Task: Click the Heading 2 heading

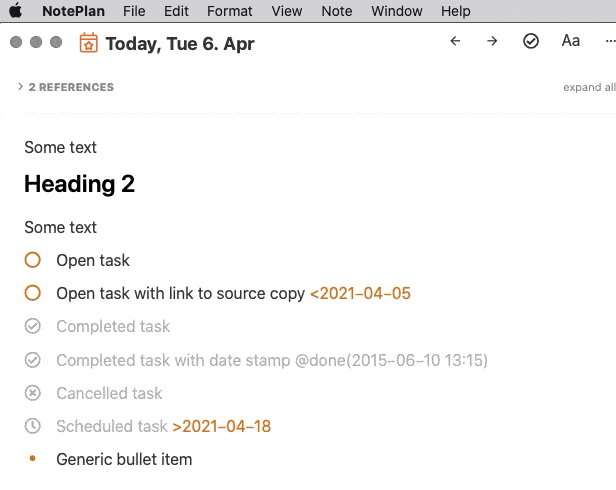Action: 79,184
